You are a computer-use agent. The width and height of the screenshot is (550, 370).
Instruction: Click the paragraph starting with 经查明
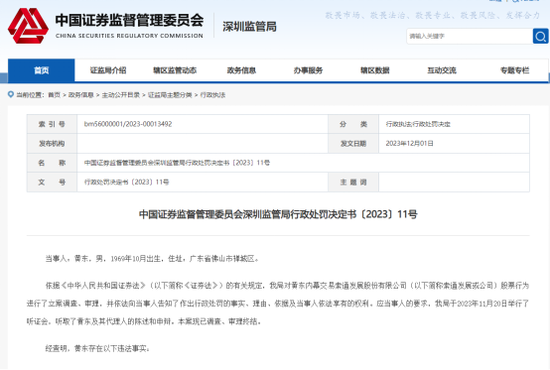coord(97,349)
